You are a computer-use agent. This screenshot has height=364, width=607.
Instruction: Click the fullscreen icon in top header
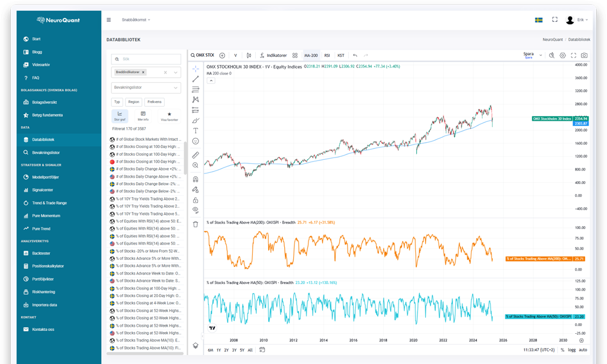click(x=555, y=20)
